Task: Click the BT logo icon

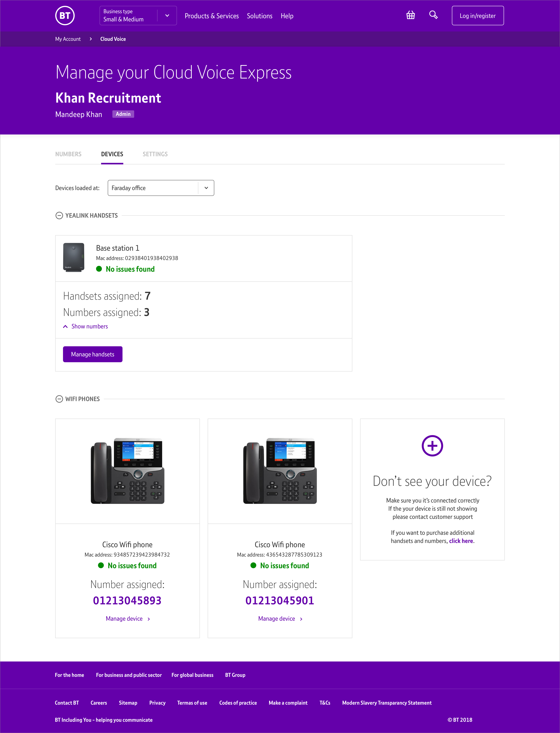Action: coord(65,16)
